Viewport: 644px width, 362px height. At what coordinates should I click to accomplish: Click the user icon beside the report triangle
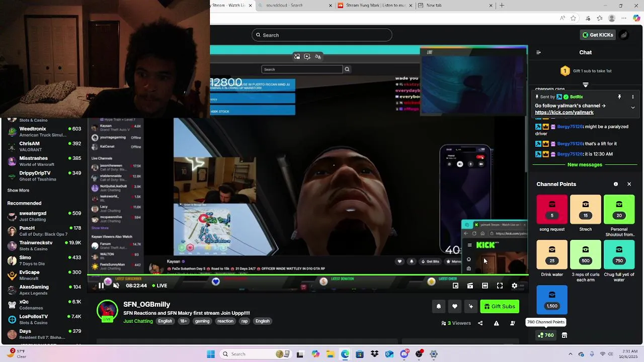(x=513, y=323)
